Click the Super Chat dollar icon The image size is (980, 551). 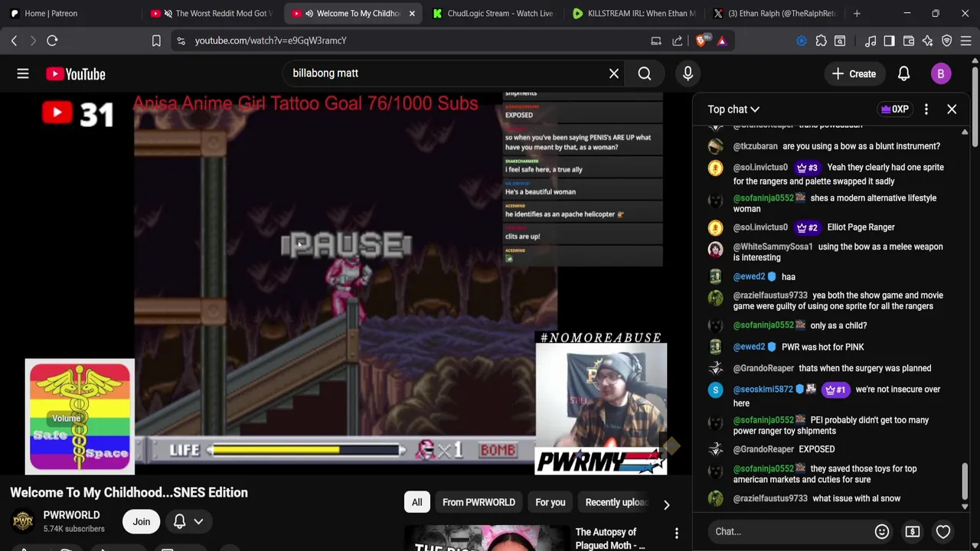click(913, 531)
